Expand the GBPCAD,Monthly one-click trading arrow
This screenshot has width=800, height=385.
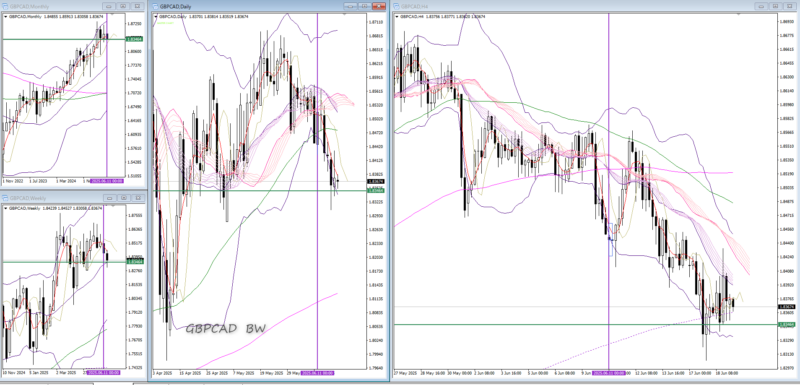click(x=6, y=16)
